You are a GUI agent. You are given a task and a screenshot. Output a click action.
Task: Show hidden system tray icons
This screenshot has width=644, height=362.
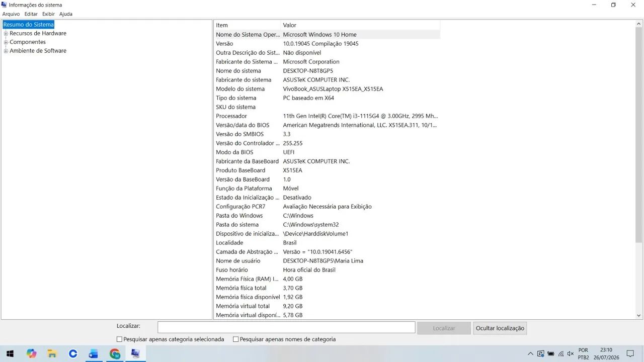(x=530, y=354)
